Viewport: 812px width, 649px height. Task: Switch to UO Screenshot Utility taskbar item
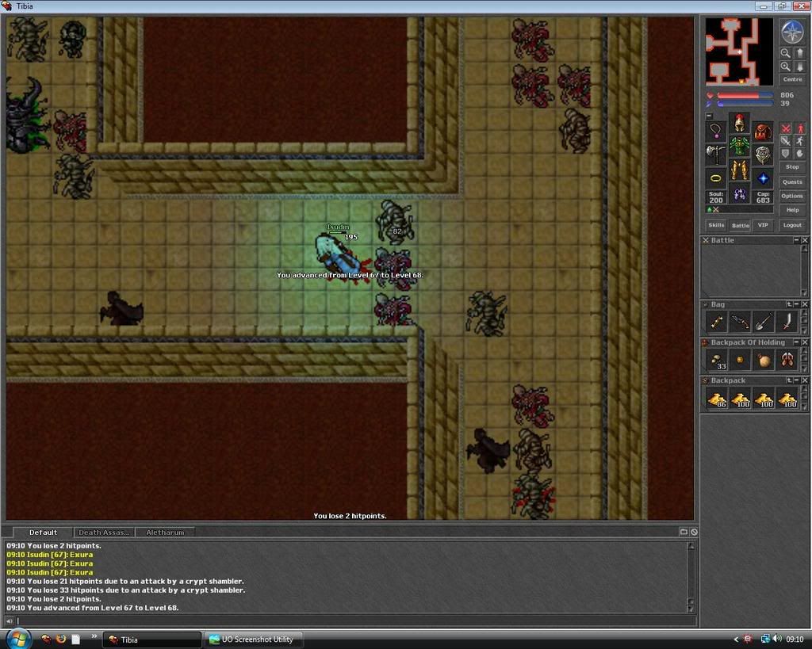[254, 639]
